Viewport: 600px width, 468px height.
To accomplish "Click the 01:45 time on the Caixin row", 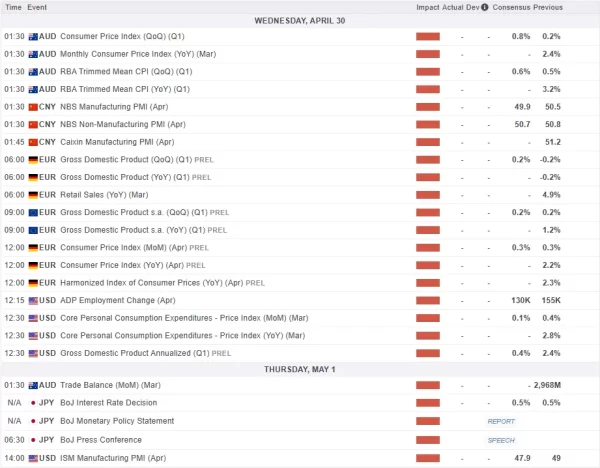I will click(x=14, y=142).
